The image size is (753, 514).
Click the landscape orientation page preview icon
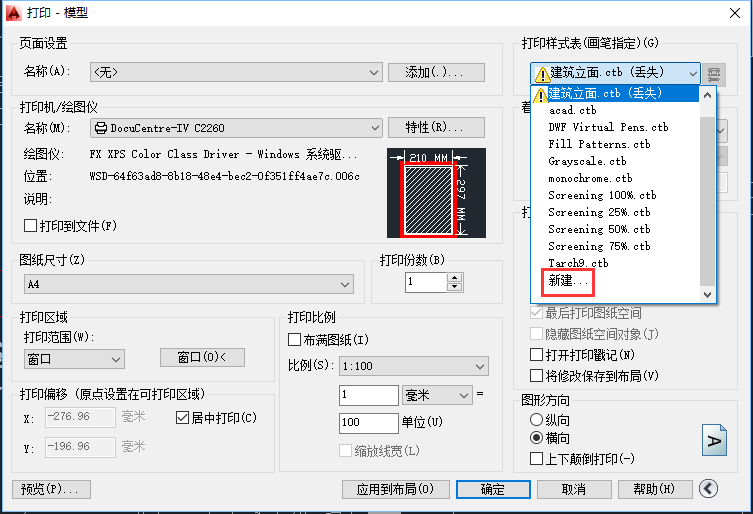coord(714,440)
